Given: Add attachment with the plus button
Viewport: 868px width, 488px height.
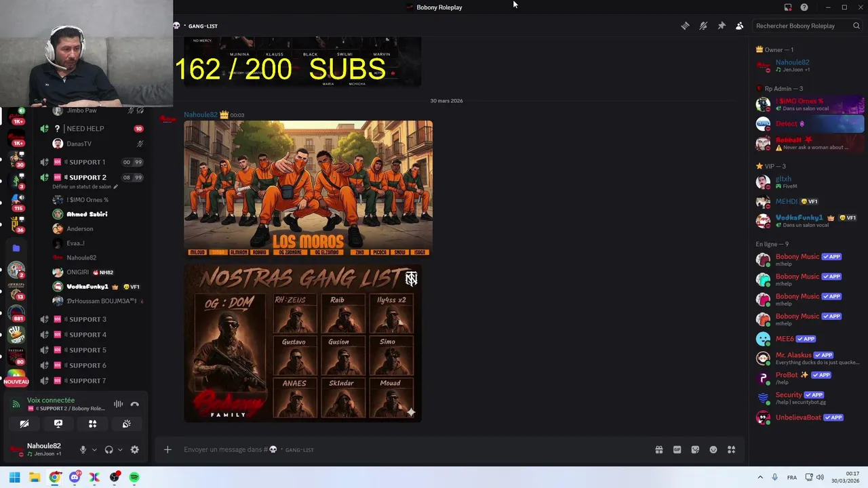Looking at the screenshot, I should [x=167, y=449].
